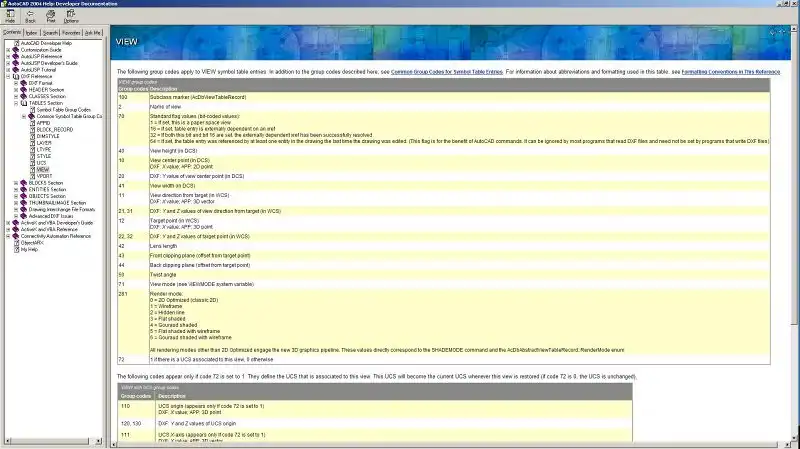
Task: Select the LTYPE topic in the tree
Action: coord(44,149)
